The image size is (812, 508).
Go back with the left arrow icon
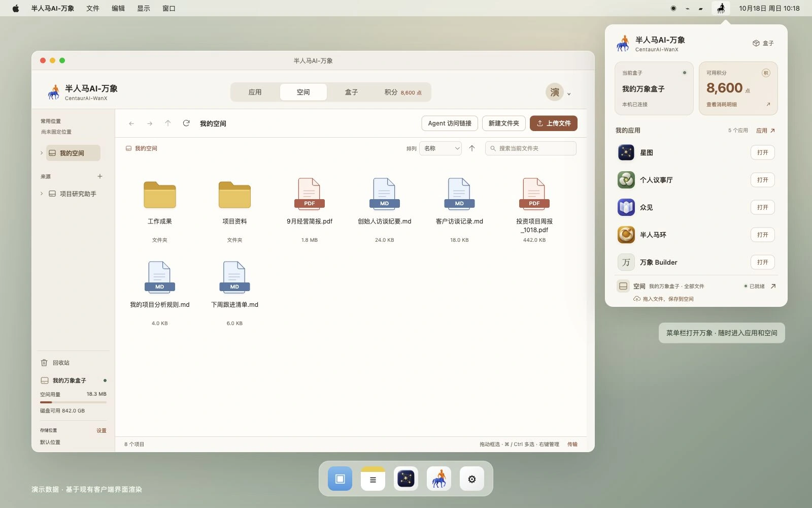(x=131, y=123)
